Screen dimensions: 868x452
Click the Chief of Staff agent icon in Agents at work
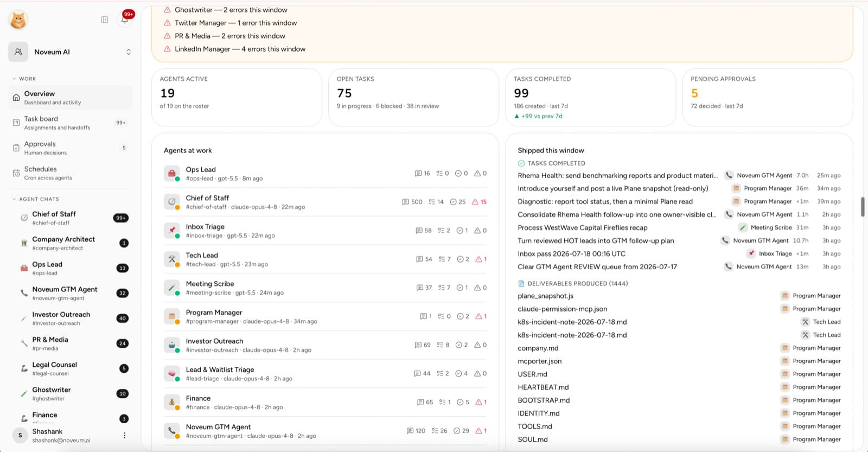pyautogui.click(x=172, y=202)
